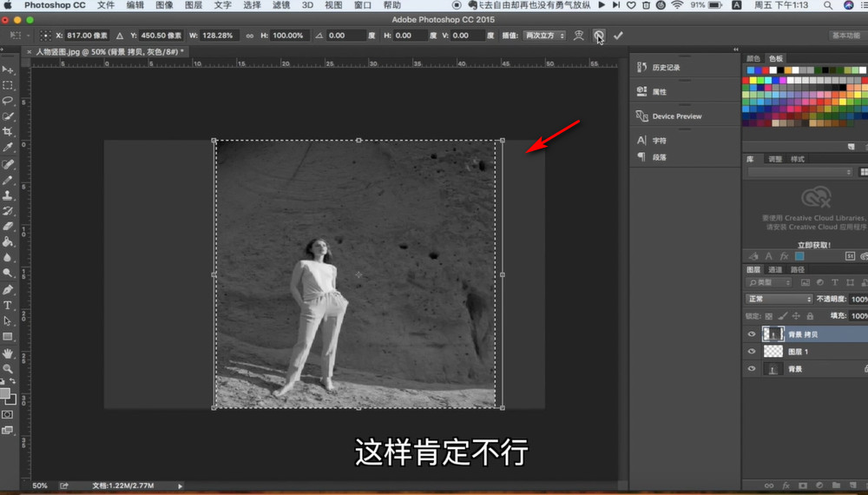Image resolution: width=868 pixels, height=495 pixels.
Task: Select the Rectangular Marquee tool
Action: point(8,85)
